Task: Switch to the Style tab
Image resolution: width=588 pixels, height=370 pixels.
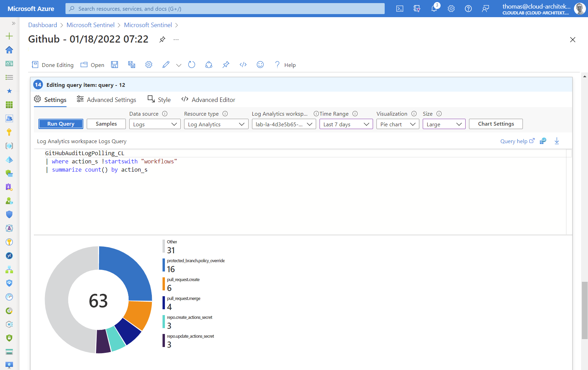Action: pyautogui.click(x=159, y=100)
